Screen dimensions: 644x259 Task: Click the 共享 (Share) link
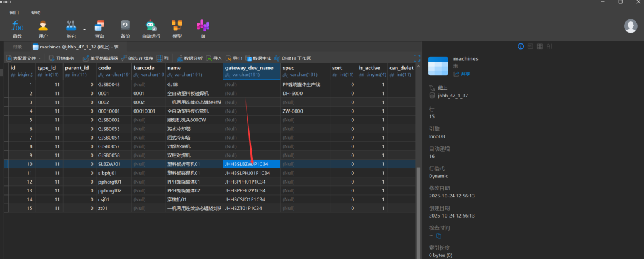[462, 74]
